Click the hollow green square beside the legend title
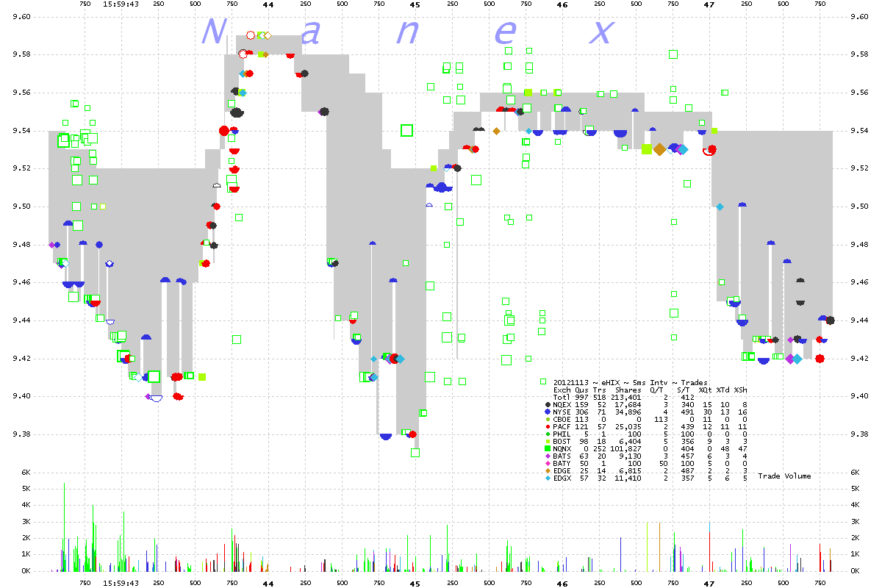882x588 pixels. click(x=544, y=382)
